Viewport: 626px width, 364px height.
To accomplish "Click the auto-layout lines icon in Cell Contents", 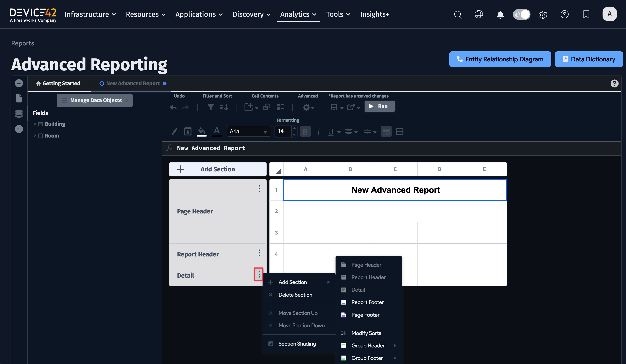I will (280, 107).
